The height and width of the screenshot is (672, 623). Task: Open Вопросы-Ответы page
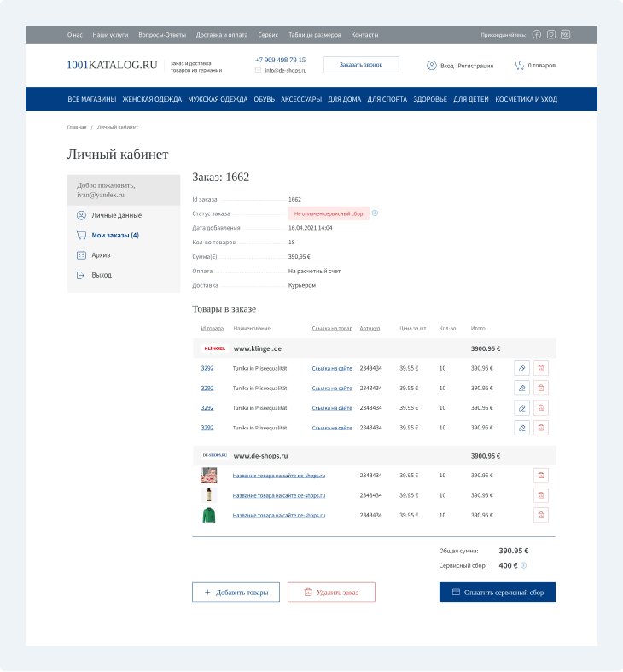point(162,35)
